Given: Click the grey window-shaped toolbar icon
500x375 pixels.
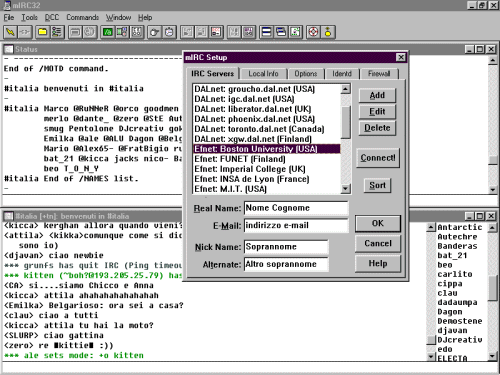Looking at the screenshot, I should [x=75, y=32].
